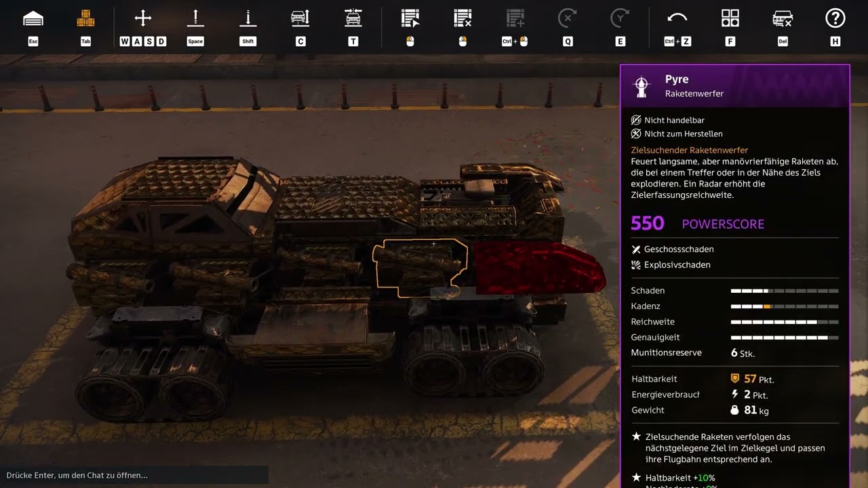Viewport: 868px width, 488px height.
Task: Click the Munitionsreserve 6 Stk. value
Action: [743, 353]
